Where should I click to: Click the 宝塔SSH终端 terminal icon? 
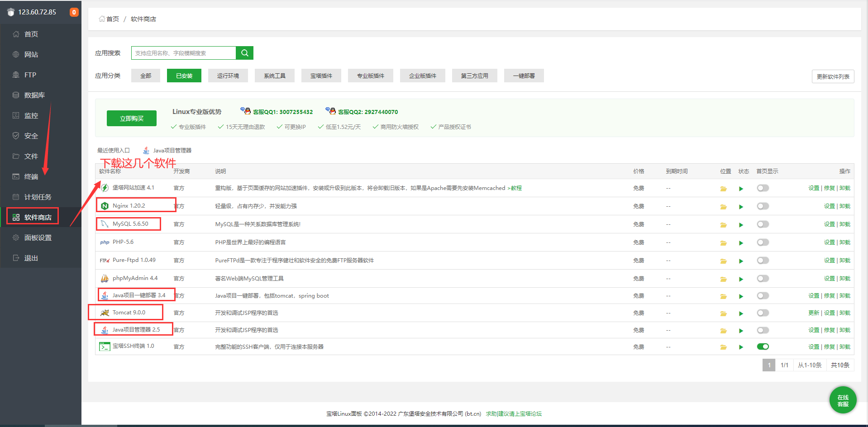point(105,346)
